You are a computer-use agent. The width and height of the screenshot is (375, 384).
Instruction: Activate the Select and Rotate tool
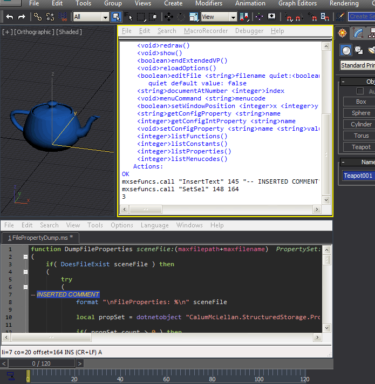coord(181,17)
